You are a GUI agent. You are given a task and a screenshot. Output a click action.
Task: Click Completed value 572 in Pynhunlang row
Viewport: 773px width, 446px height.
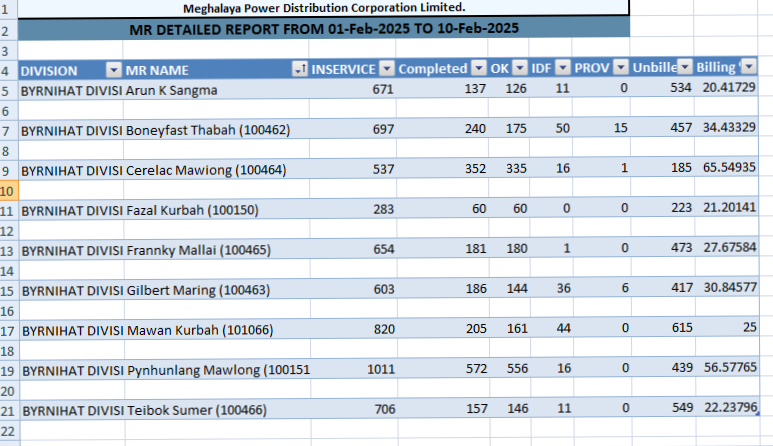(443, 369)
